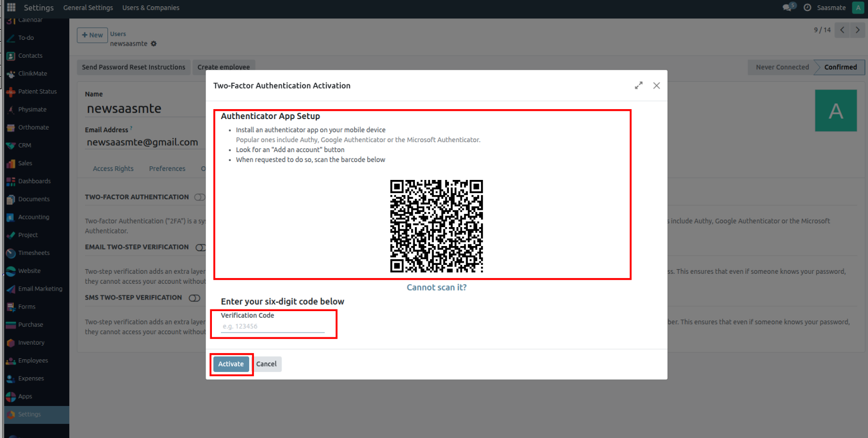Expand the dialog to full screen

pos(638,86)
